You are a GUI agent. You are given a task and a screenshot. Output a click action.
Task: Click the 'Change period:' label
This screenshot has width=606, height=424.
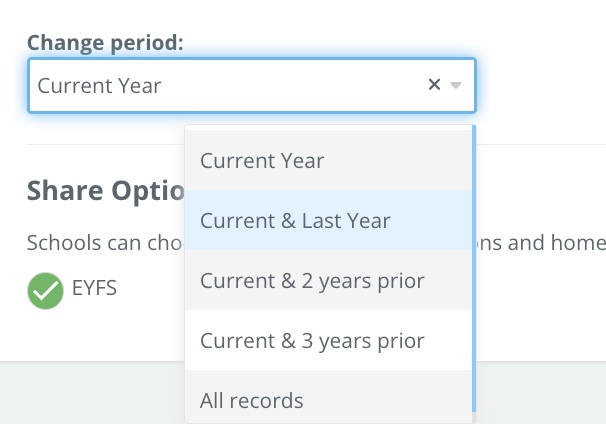pyautogui.click(x=105, y=43)
